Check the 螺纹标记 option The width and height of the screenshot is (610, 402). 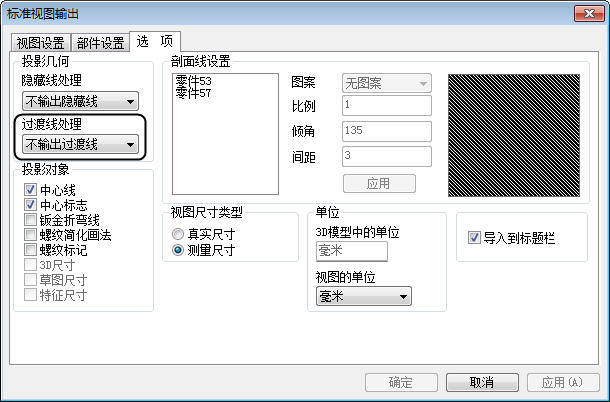[x=30, y=249]
